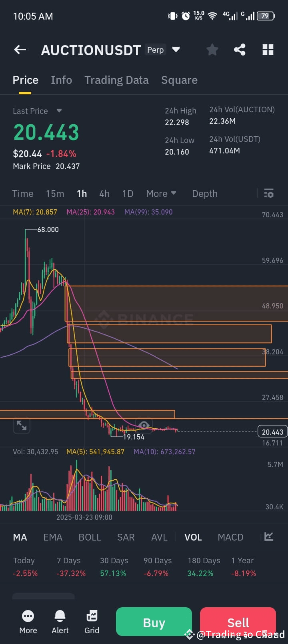Open the four-square grid layout icon

268,50
